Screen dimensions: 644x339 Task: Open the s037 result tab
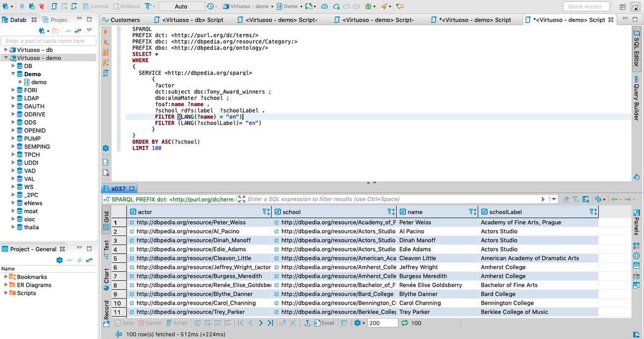120,188
